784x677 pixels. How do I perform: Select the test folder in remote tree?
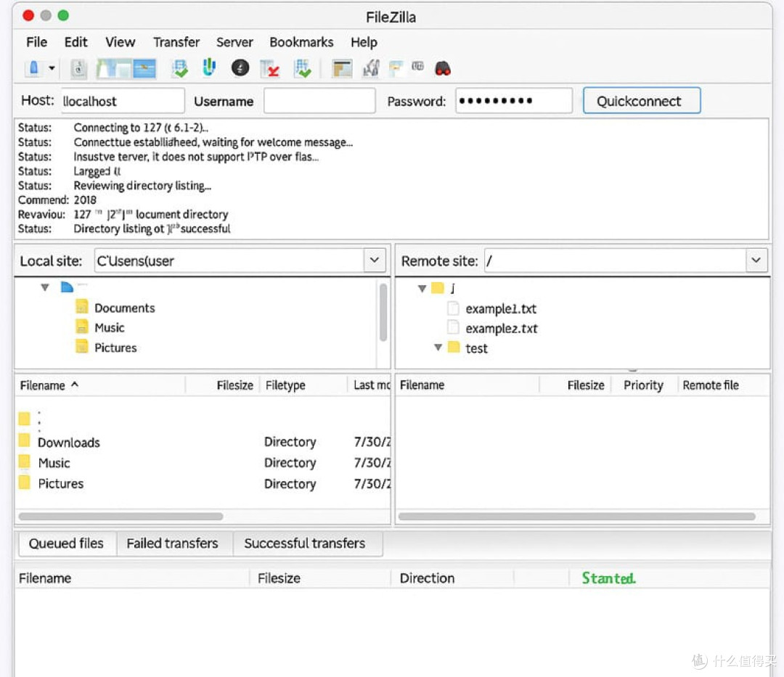[x=476, y=348]
